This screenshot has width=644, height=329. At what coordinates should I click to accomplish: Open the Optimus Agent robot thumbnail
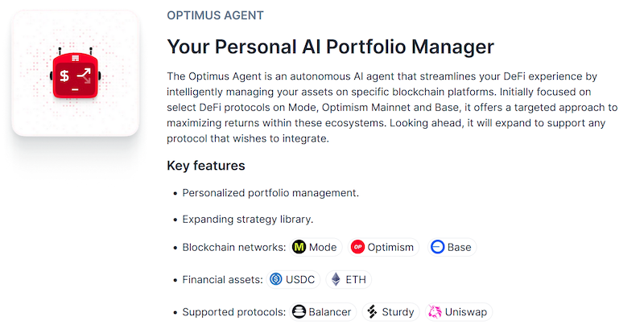(x=75, y=74)
